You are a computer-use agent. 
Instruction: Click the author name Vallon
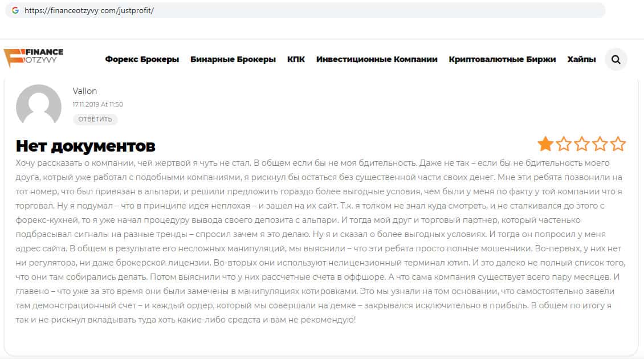pos(84,91)
